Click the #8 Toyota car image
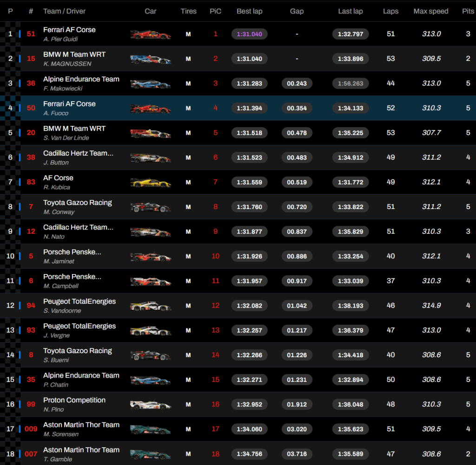Screen dimensions: 476x465 [151, 355]
